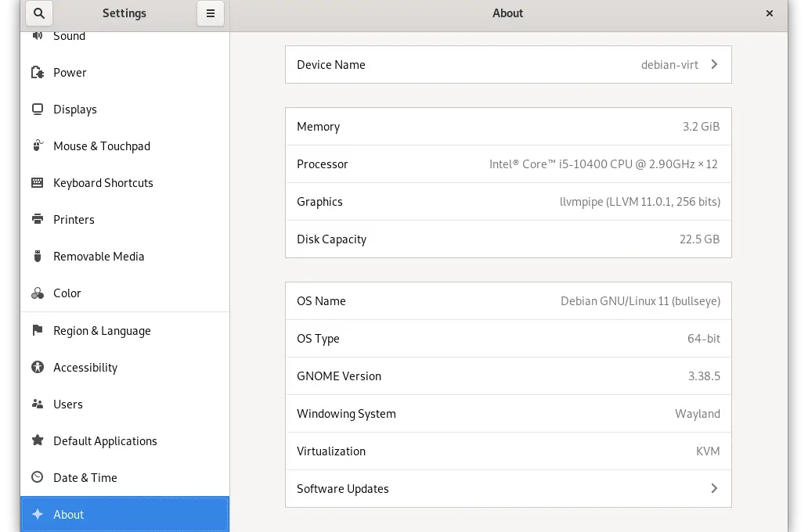Click the Power battery icon in sidebar
Screen dimensions: 808x532
click(38, 73)
